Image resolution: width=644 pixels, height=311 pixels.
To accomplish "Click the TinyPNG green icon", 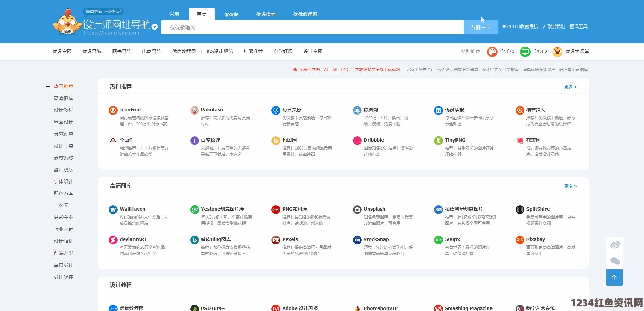I will pyautogui.click(x=438, y=140).
